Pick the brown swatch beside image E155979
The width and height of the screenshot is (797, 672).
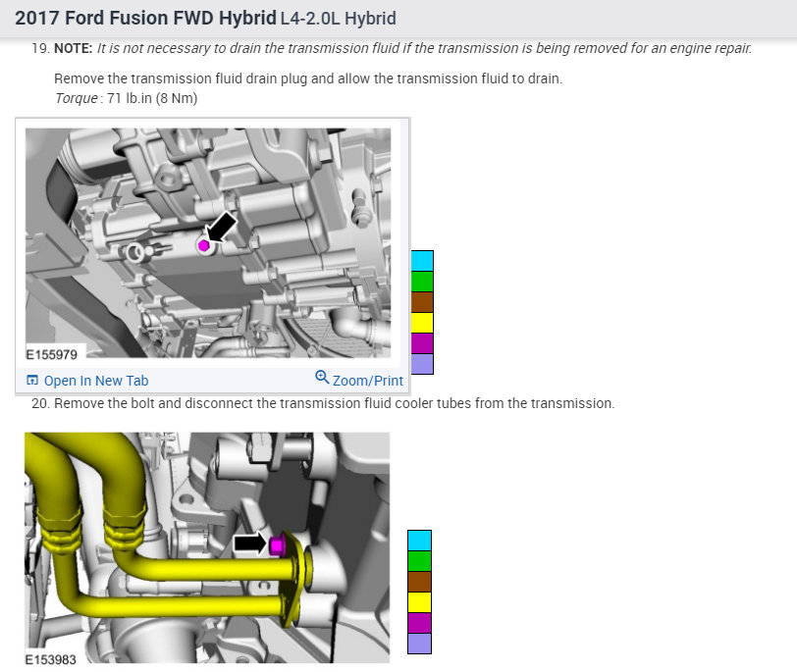click(x=422, y=302)
